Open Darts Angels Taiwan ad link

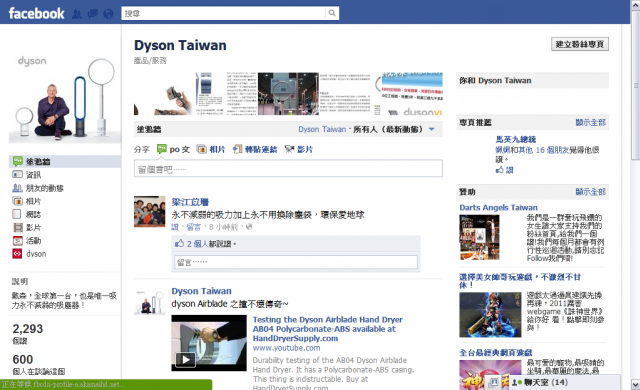click(x=498, y=207)
